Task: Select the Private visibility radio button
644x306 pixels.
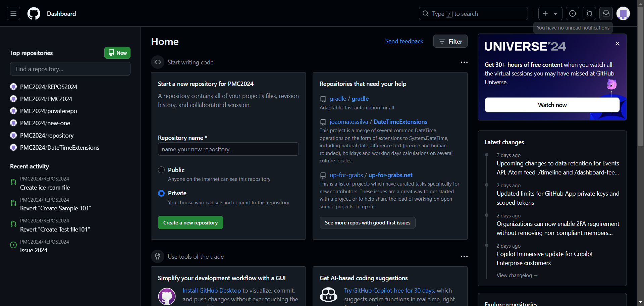Action: point(161,193)
